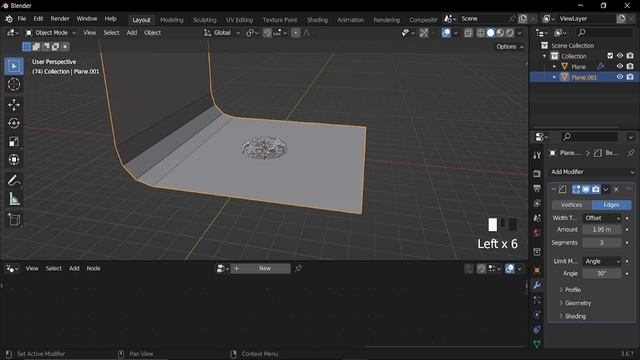Open the Render properties tab

[537, 173]
